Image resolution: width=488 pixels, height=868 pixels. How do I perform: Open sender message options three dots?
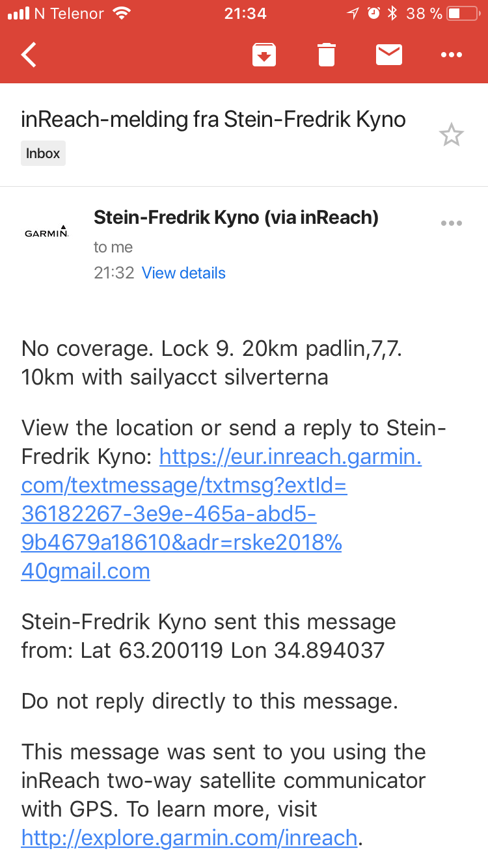pyautogui.click(x=451, y=223)
